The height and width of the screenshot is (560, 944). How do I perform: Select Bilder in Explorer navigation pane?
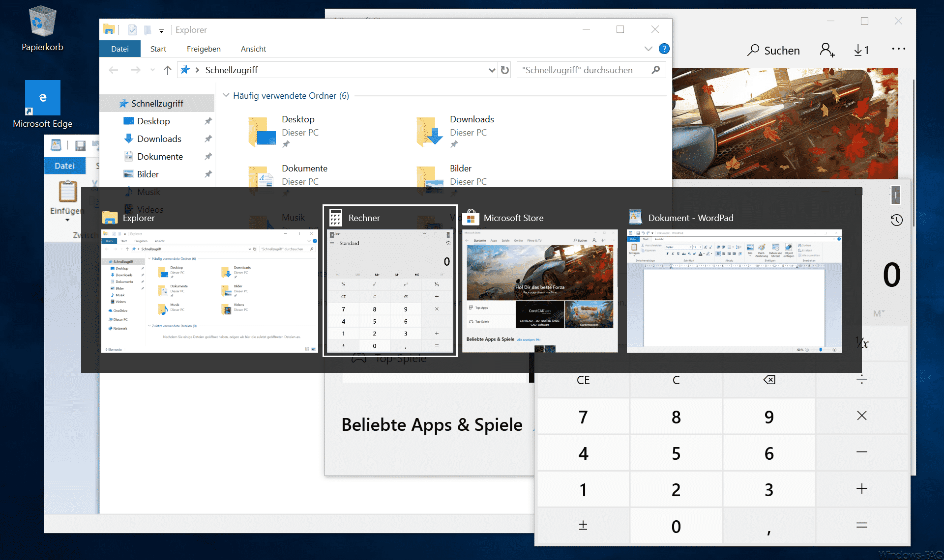[x=148, y=174]
